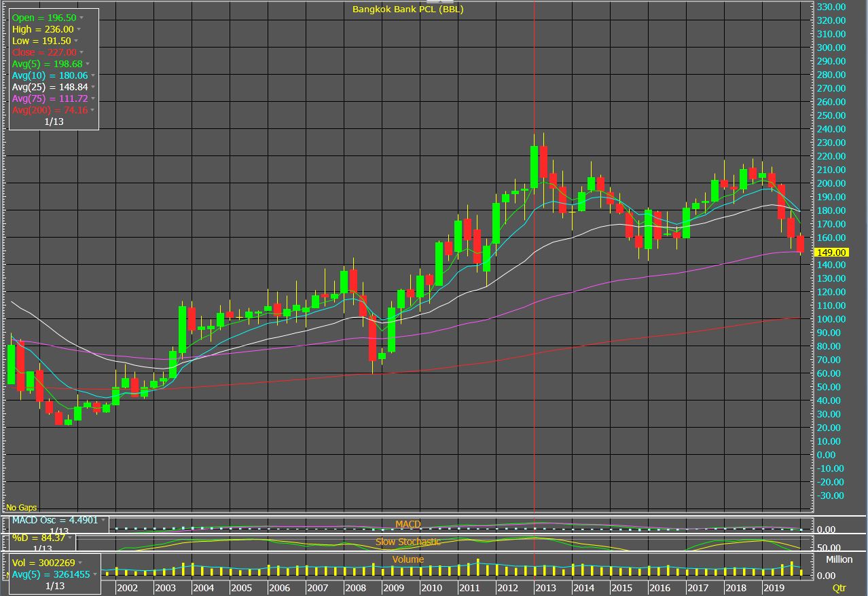
Task: Click the 330.00 price axis label
Action: click(x=831, y=7)
